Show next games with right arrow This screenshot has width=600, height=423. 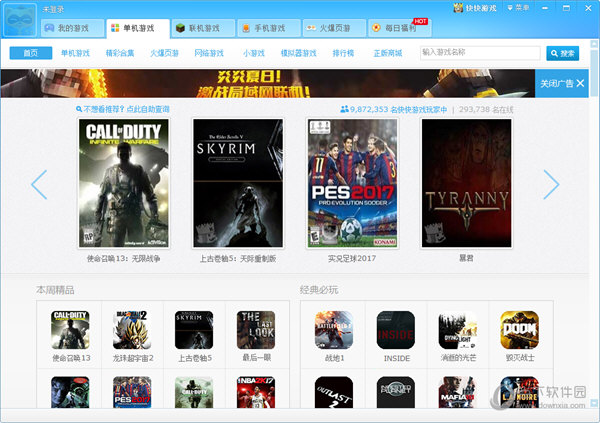pos(550,184)
